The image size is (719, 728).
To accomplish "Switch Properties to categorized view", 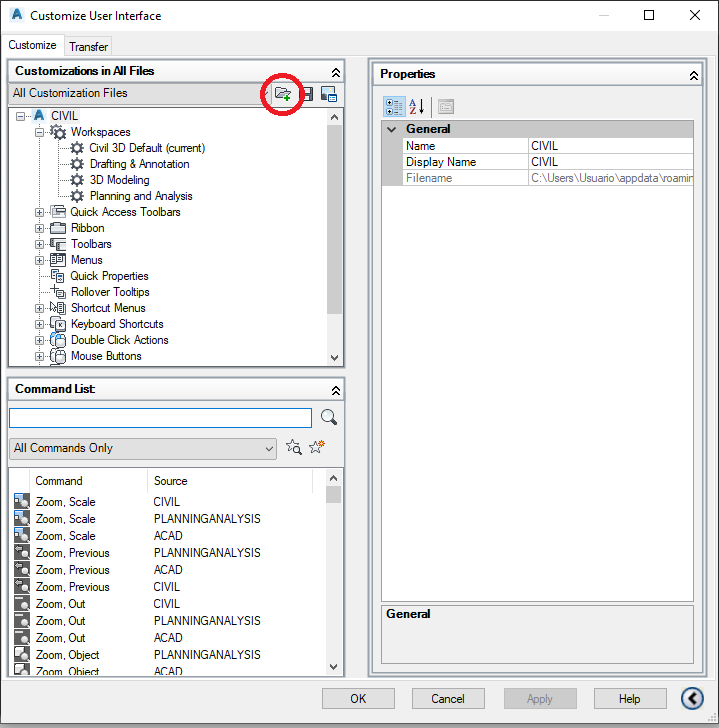I will (394, 106).
